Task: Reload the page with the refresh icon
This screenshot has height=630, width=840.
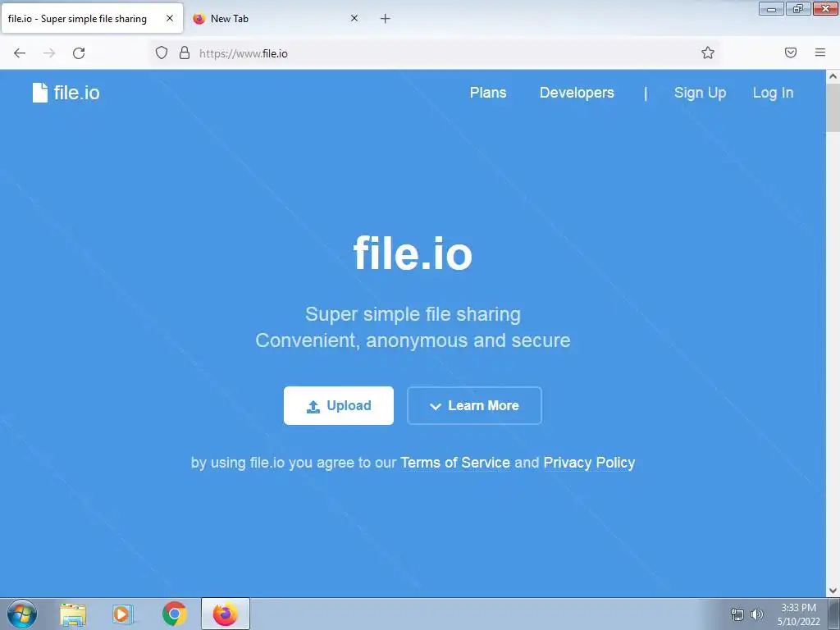Action: (79, 53)
